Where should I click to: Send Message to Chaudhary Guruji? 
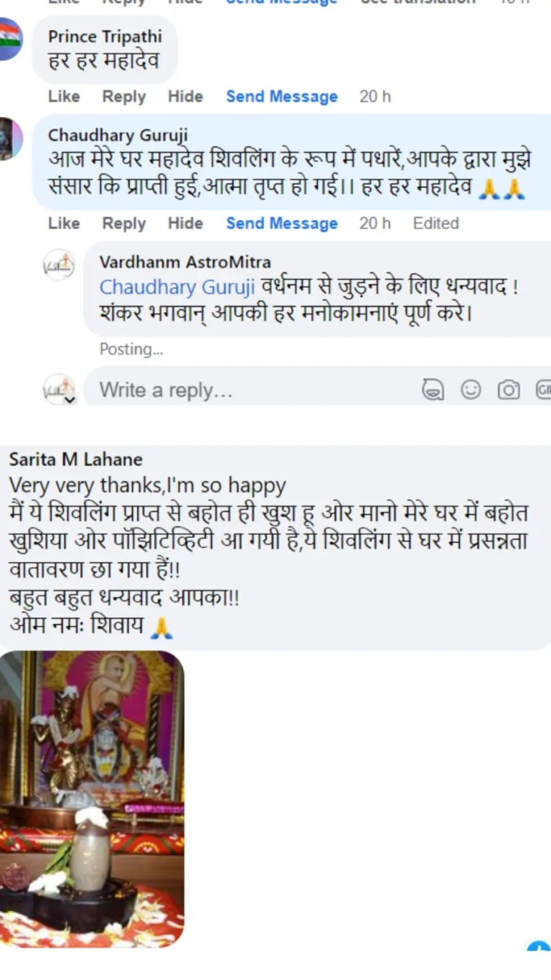click(282, 223)
